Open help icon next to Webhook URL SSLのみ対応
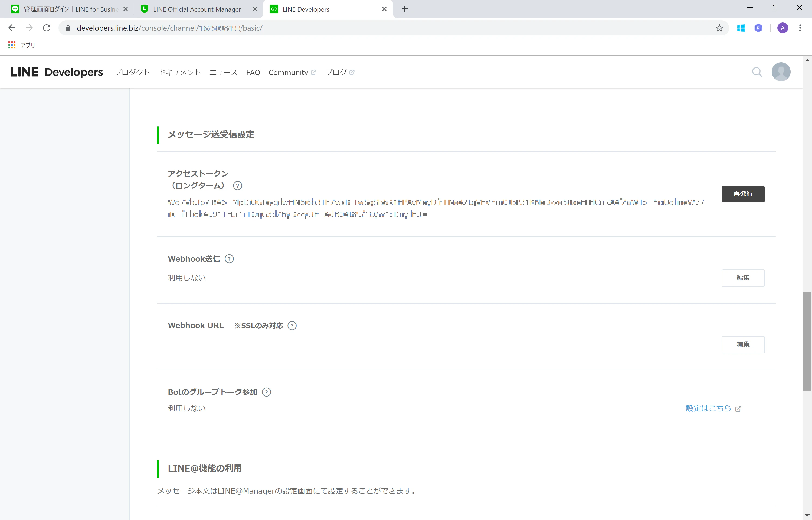This screenshot has width=812, height=520. [x=292, y=326]
